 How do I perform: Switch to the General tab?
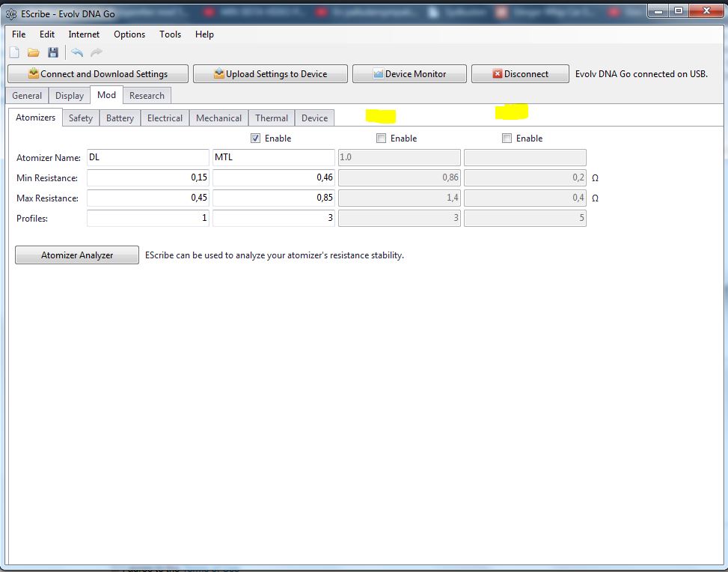click(x=27, y=96)
